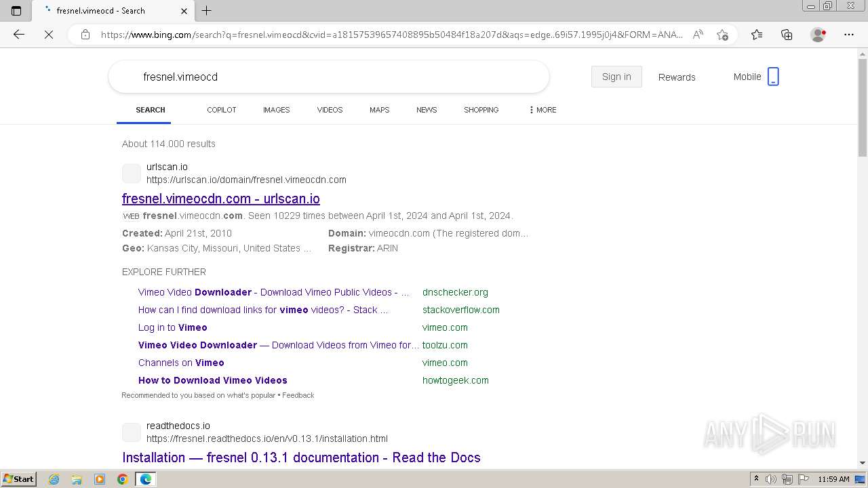Switch to the COPILOT tab
This screenshot has height=488, width=868.
point(222,110)
